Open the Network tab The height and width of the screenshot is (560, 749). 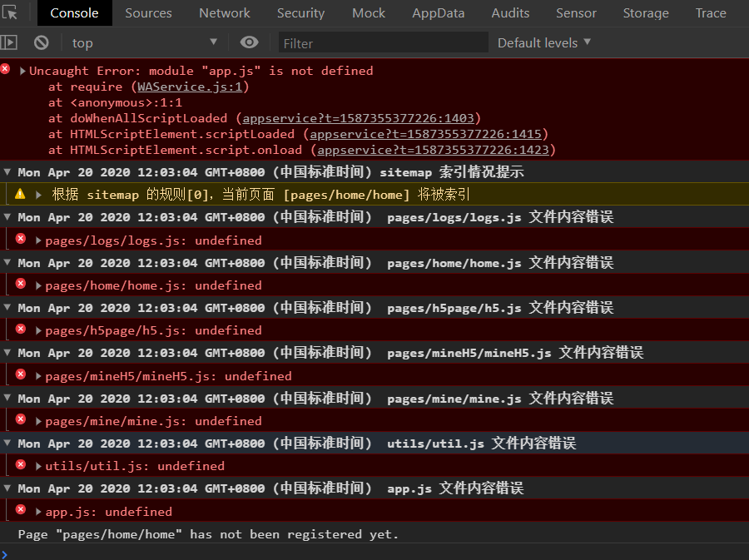[224, 12]
